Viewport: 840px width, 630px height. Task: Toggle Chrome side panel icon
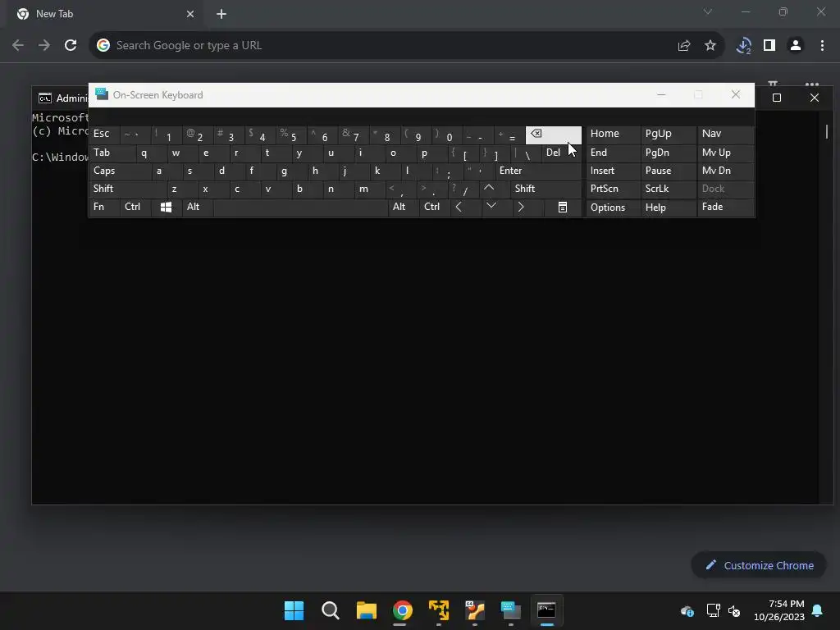[x=769, y=46]
